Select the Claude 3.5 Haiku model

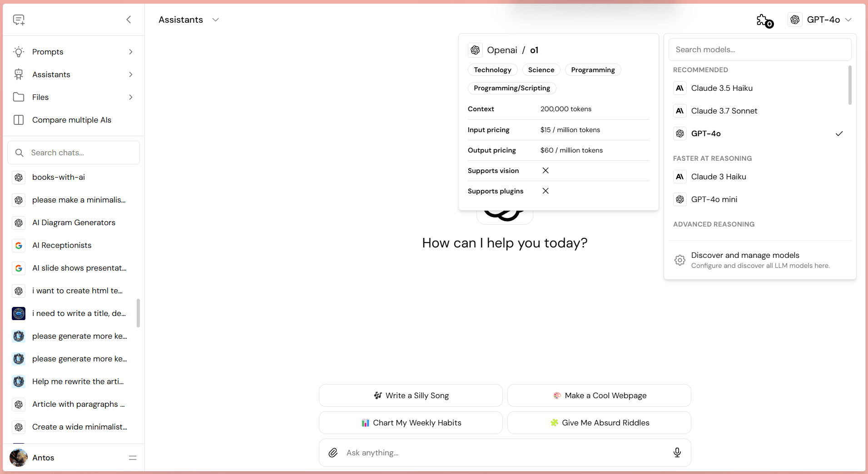pos(758,88)
